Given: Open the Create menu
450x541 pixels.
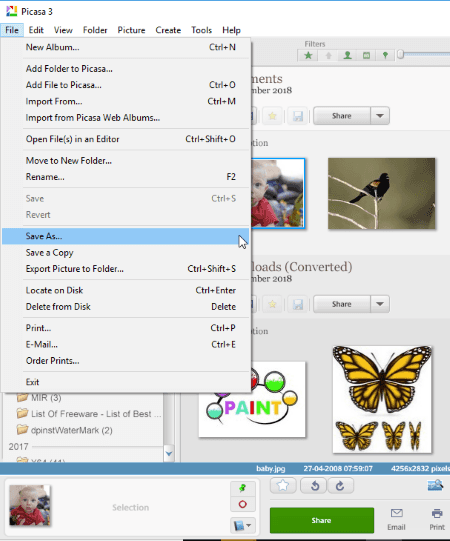Looking at the screenshot, I should coord(168,30).
